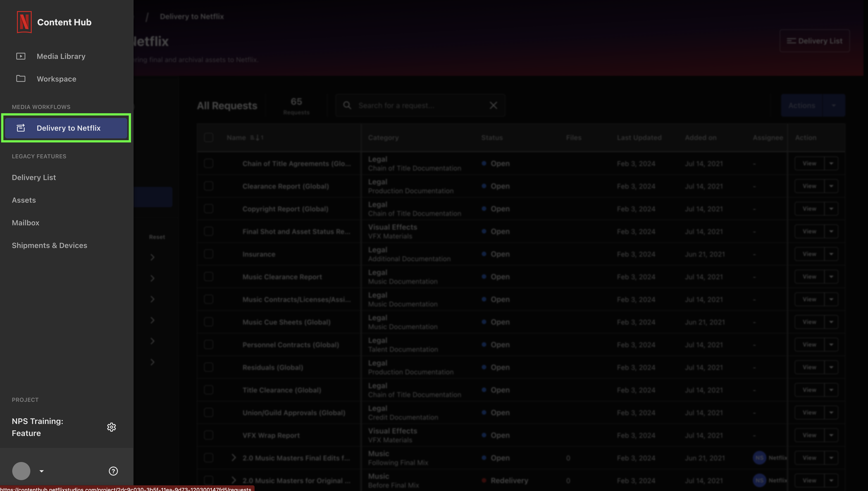
Task: Click the user avatar circle
Action: (21, 471)
